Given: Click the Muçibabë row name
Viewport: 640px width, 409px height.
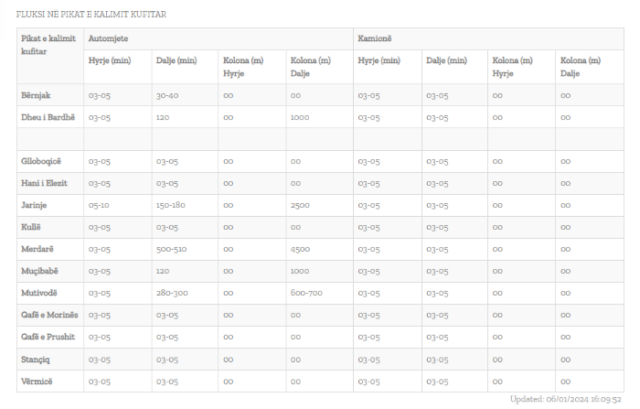Looking at the screenshot, I should (39, 271).
